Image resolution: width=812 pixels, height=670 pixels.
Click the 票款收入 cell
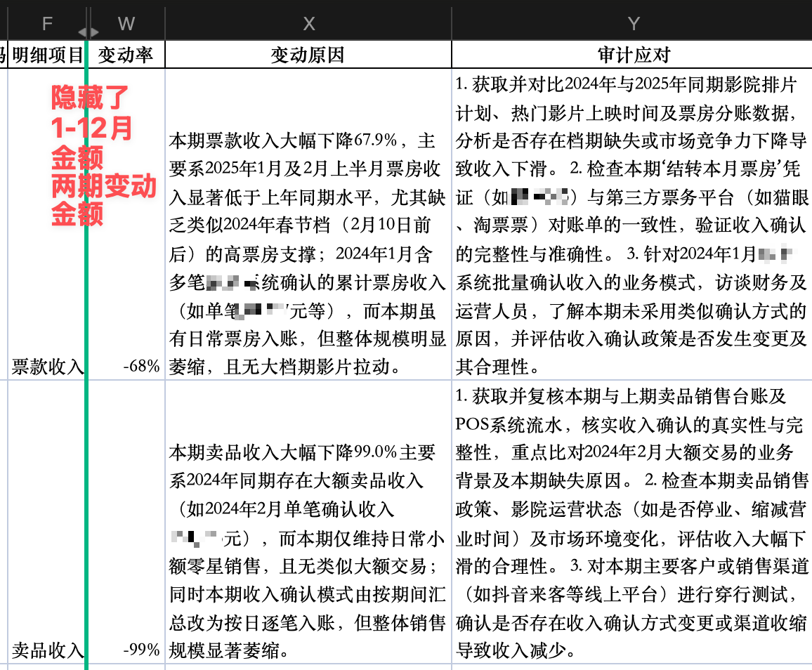[x=48, y=366]
